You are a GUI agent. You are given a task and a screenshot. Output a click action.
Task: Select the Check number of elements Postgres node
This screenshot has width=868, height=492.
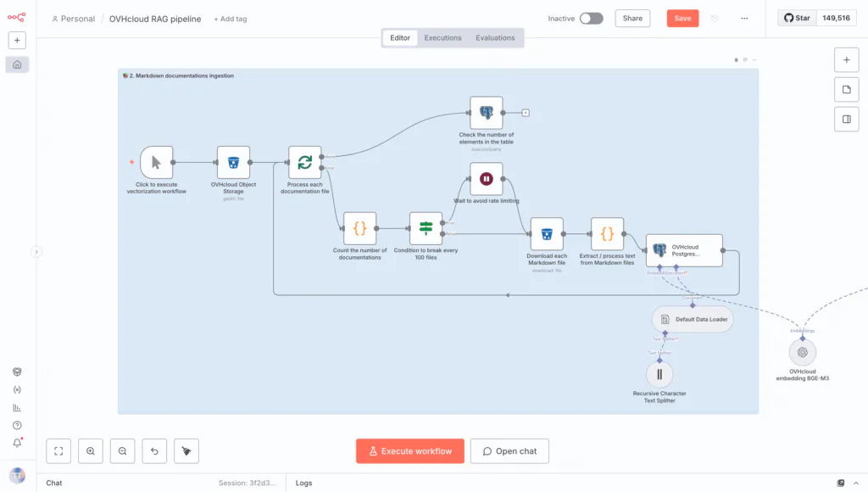click(487, 113)
